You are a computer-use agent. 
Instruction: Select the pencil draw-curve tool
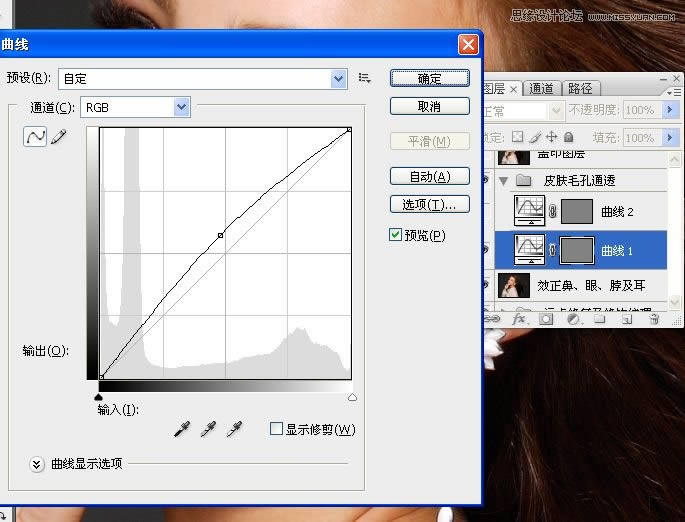pos(58,138)
